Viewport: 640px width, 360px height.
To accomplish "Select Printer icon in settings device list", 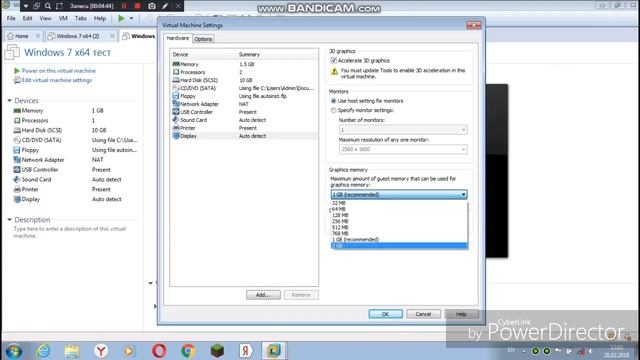I will 176,128.
